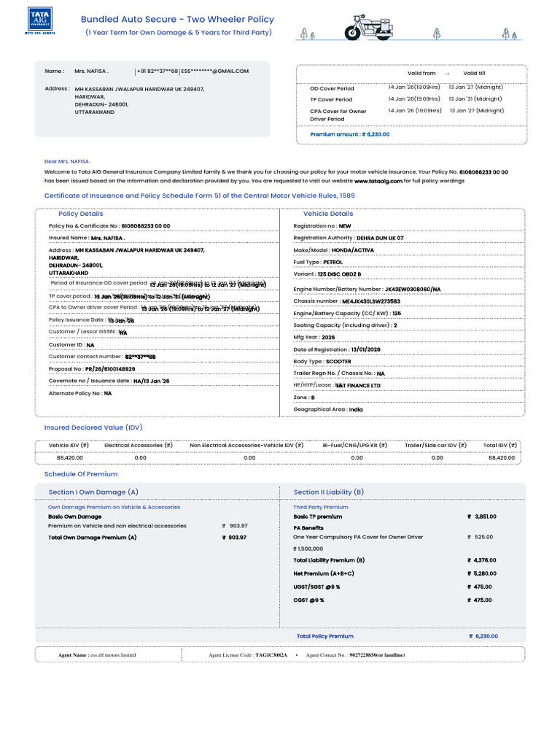
Task: Click the motorcycle illustration in header
Action: pos(370,28)
